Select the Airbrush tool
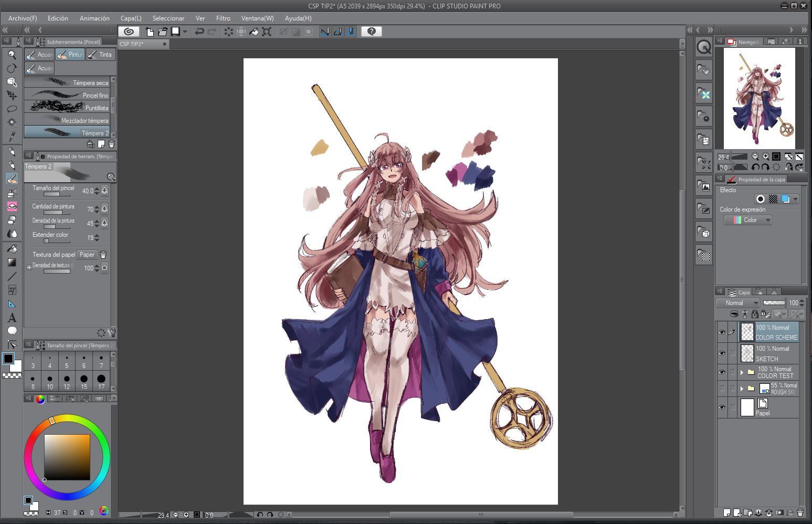This screenshot has height=524, width=812. (x=12, y=193)
